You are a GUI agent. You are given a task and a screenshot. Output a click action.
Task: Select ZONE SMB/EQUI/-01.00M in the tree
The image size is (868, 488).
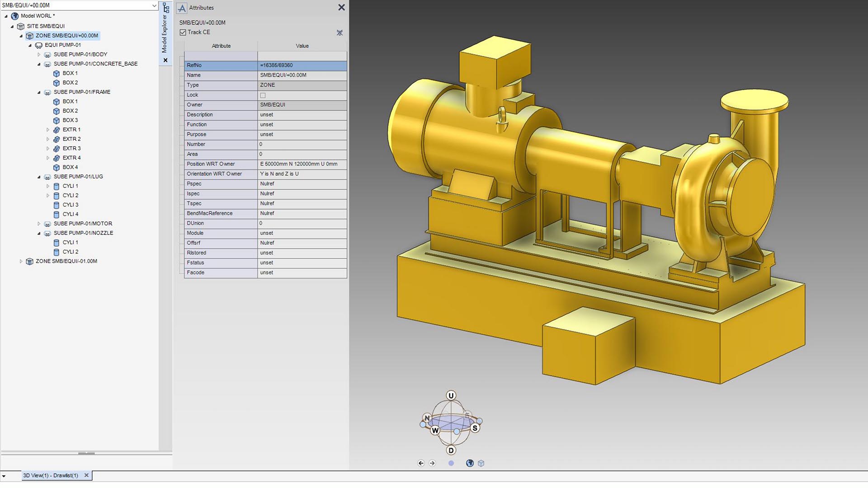tap(65, 261)
